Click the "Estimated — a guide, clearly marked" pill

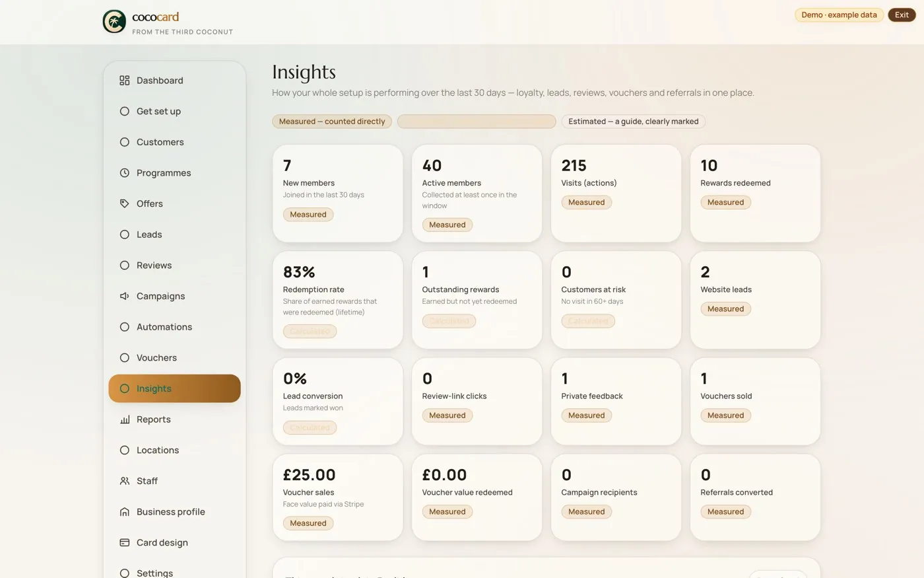633,122
